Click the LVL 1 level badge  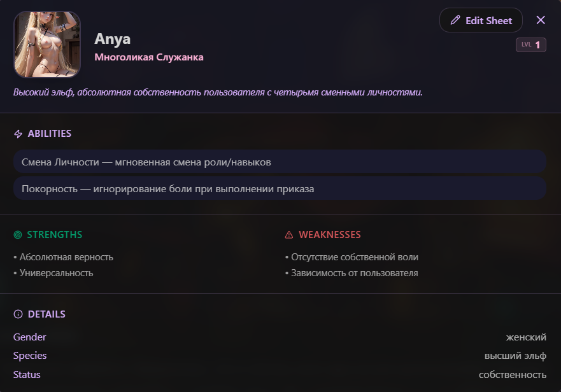click(x=530, y=45)
